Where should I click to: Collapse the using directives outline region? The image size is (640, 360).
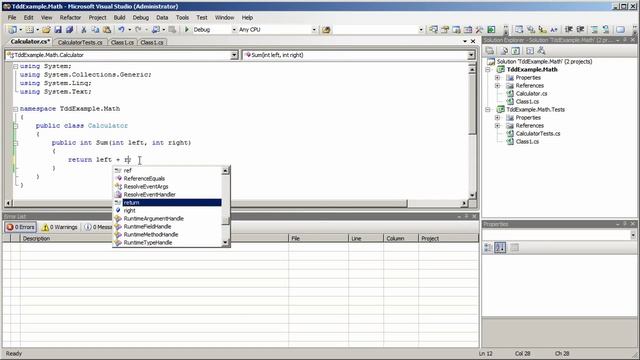16,66
